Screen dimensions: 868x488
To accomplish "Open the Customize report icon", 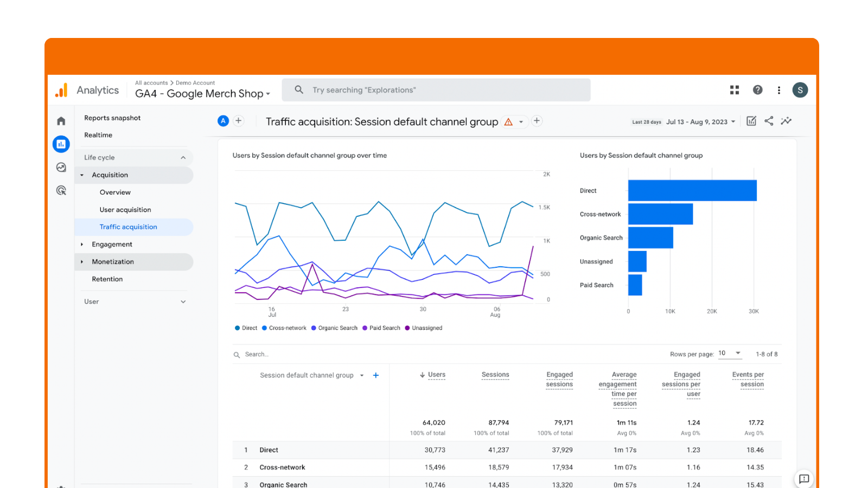I will tap(751, 121).
